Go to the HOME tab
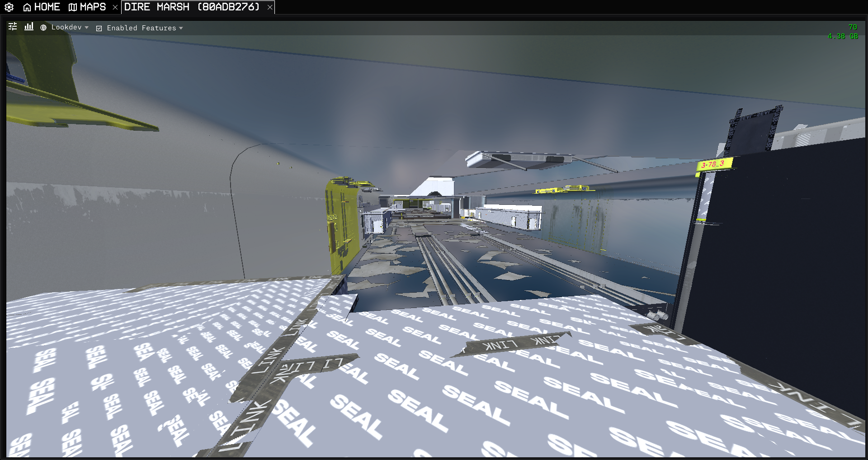 pos(42,7)
